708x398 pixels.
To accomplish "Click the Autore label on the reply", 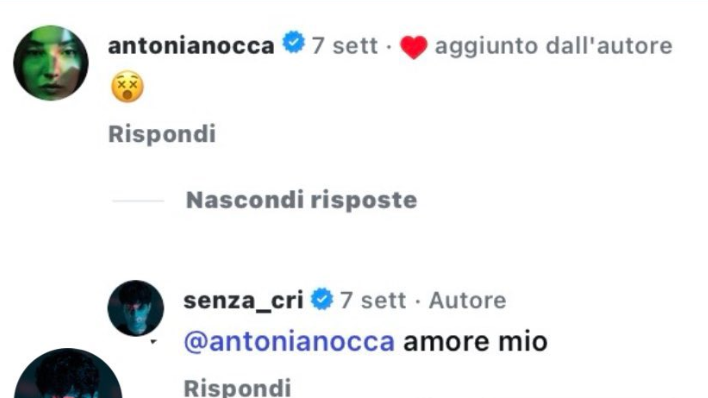I will [x=467, y=300].
